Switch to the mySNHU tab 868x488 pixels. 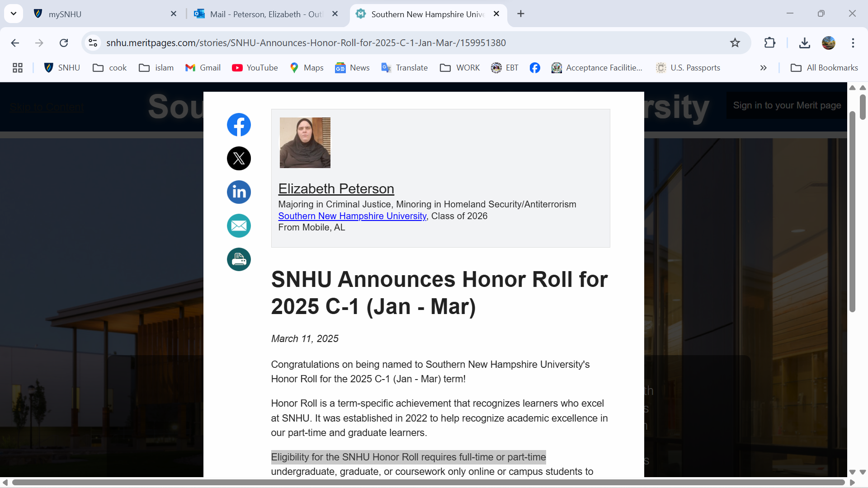click(104, 14)
